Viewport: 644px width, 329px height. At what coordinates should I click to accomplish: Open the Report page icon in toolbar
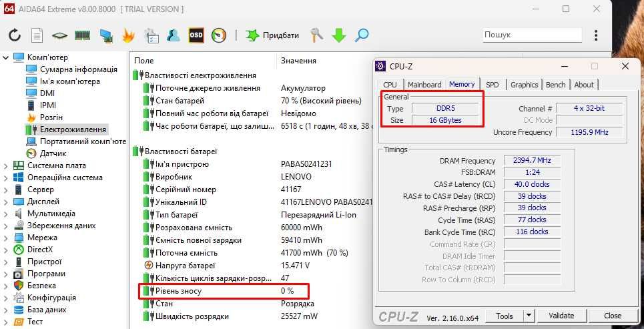tap(37, 36)
